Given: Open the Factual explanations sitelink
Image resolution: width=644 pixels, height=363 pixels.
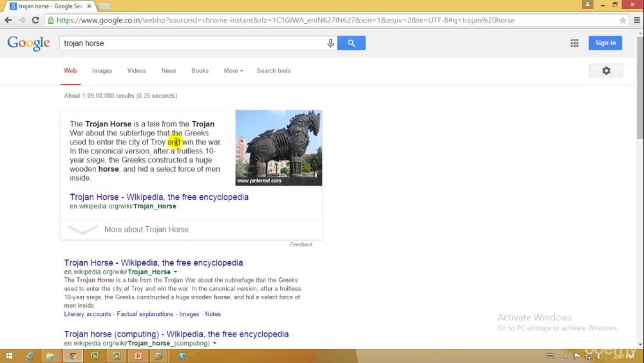Looking at the screenshot, I should (x=145, y=314).
